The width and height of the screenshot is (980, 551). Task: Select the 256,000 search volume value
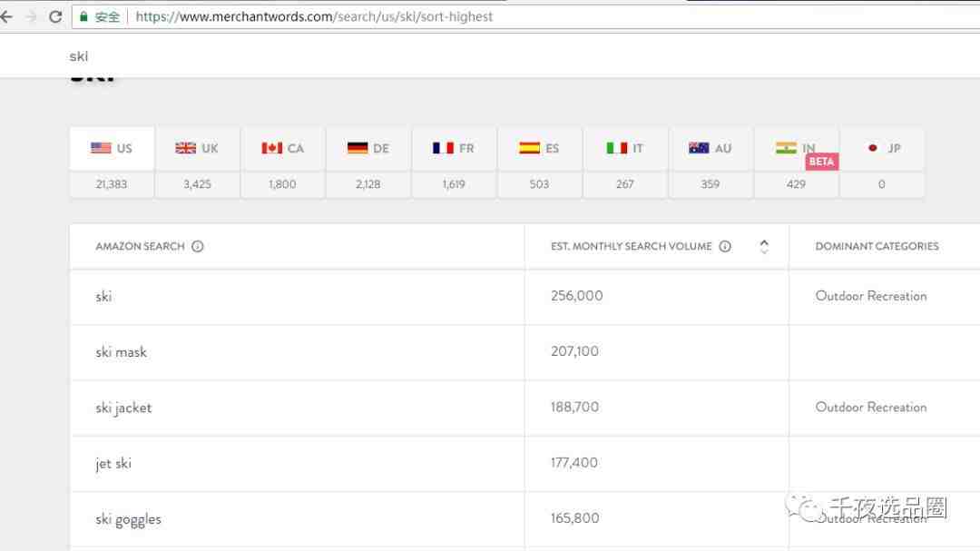point(577,296)
